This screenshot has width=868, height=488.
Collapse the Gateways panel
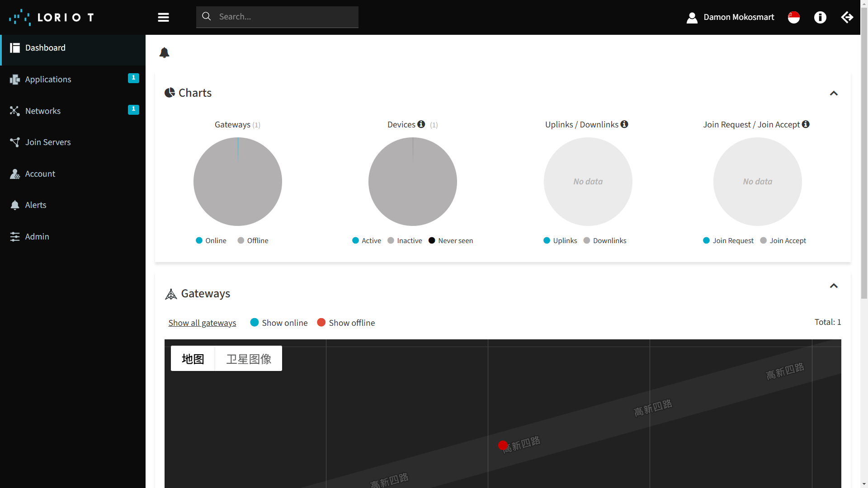(x=834, y=286)
